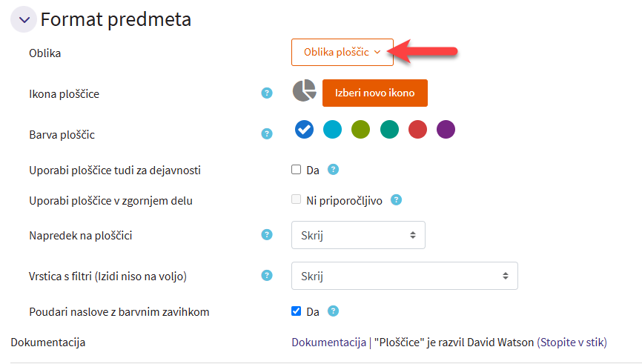642x364 pixels.
Task: Open Napredek na ploščici select box
Action: tap(358, 235)
